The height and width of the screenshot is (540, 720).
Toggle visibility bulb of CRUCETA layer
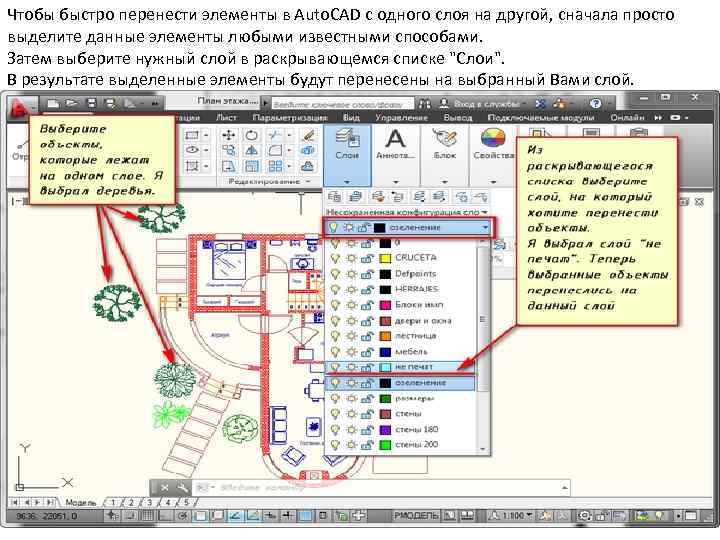[335, 259]
